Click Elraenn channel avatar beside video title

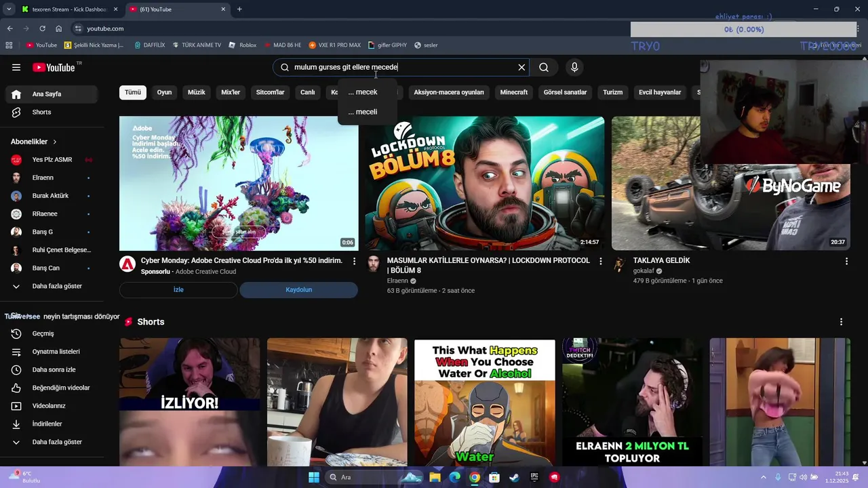click(x=374, y=264)
